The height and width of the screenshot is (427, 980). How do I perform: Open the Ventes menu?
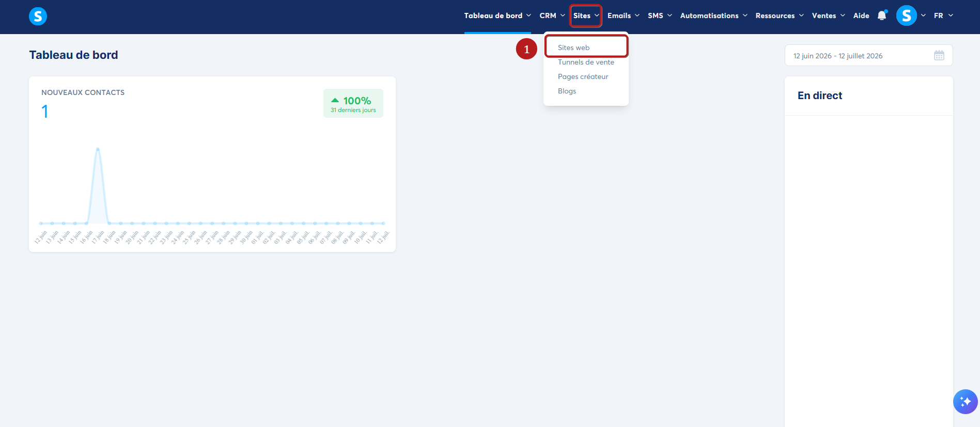click(x=829, y=15)
